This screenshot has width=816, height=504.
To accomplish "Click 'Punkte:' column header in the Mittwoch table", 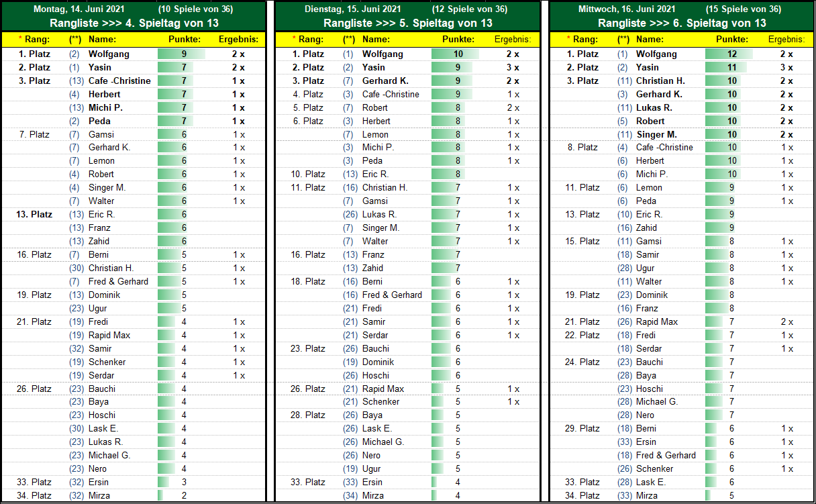I will click(x=731, y=40).
